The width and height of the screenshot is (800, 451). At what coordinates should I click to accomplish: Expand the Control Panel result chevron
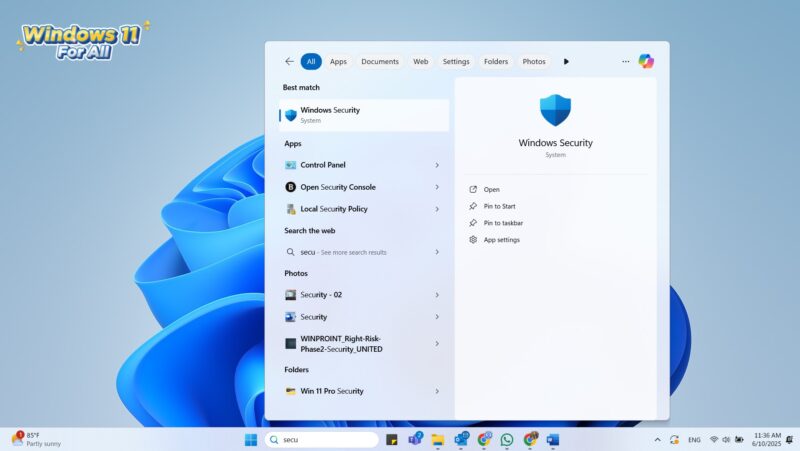437,165
